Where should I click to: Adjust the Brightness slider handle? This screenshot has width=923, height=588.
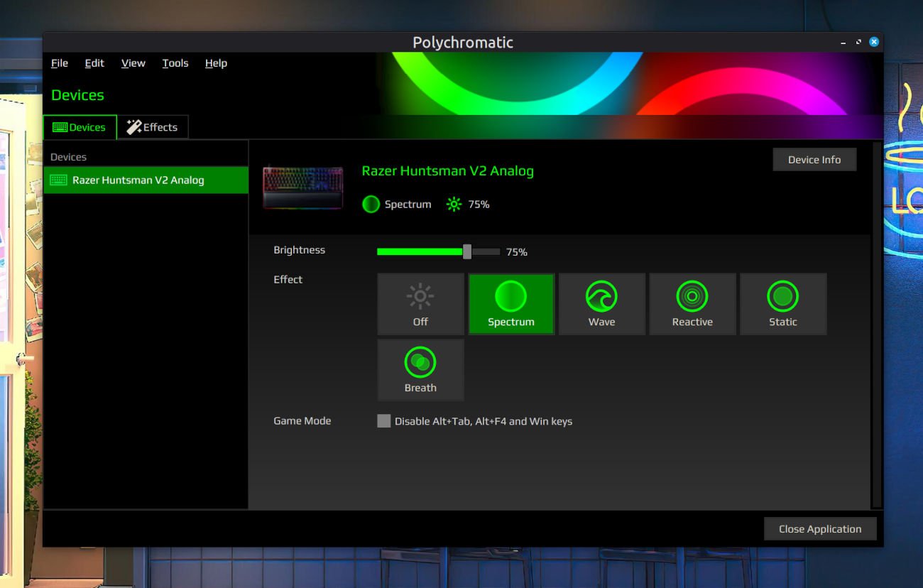467,251
